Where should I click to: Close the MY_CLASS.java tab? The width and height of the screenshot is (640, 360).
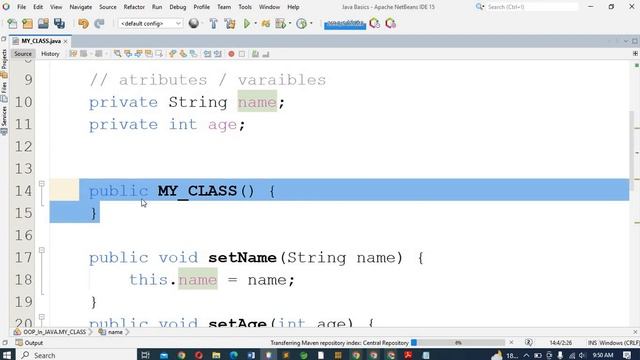65,41
